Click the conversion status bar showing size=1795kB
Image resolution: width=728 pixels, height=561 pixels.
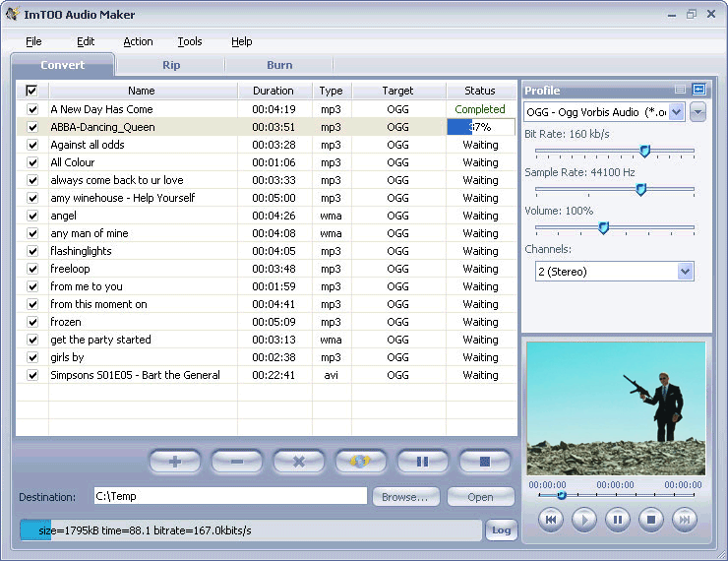[251, 530]
